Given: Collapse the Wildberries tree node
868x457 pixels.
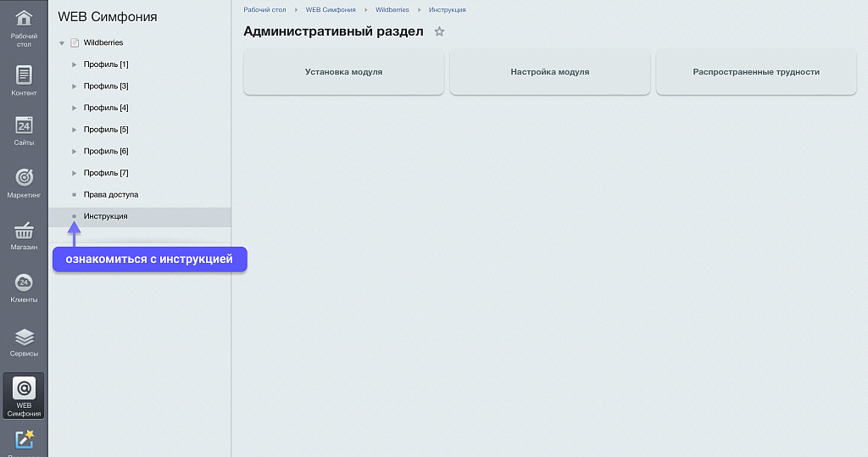Looking at the screenshot, I should point(62,43).
